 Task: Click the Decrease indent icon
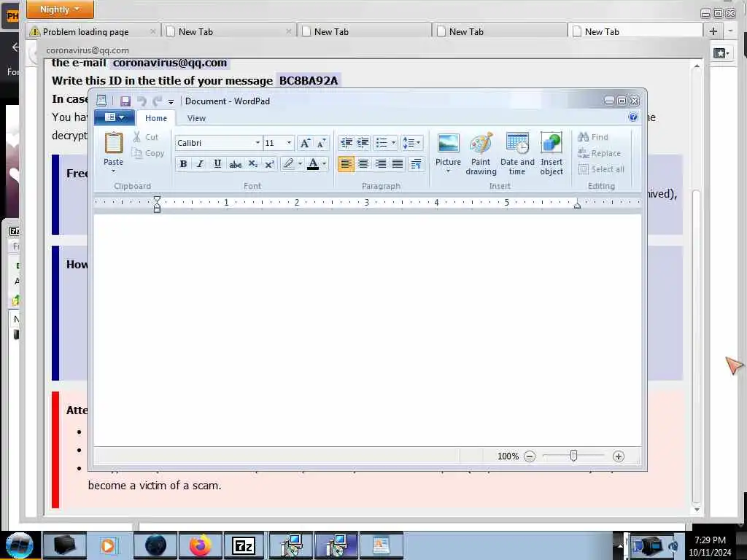[x=347, y=142]
